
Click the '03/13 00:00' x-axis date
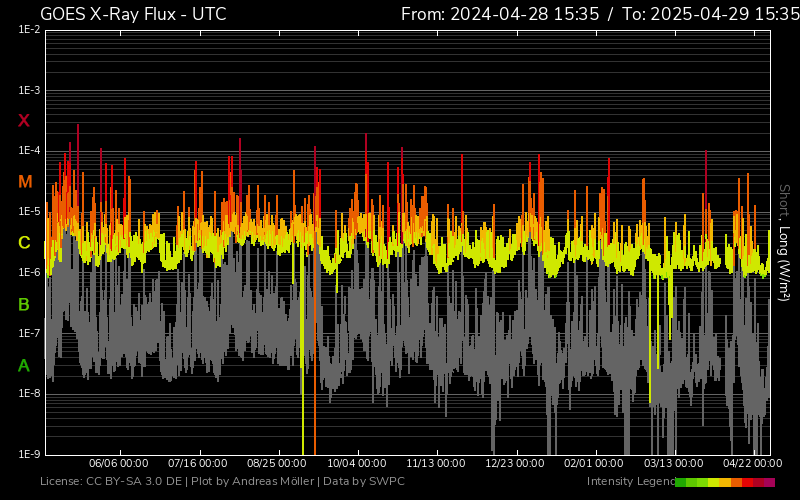(673, 463)
